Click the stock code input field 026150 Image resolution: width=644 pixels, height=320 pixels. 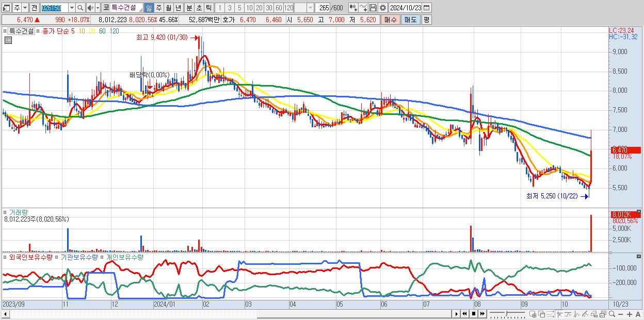(54, 8)
